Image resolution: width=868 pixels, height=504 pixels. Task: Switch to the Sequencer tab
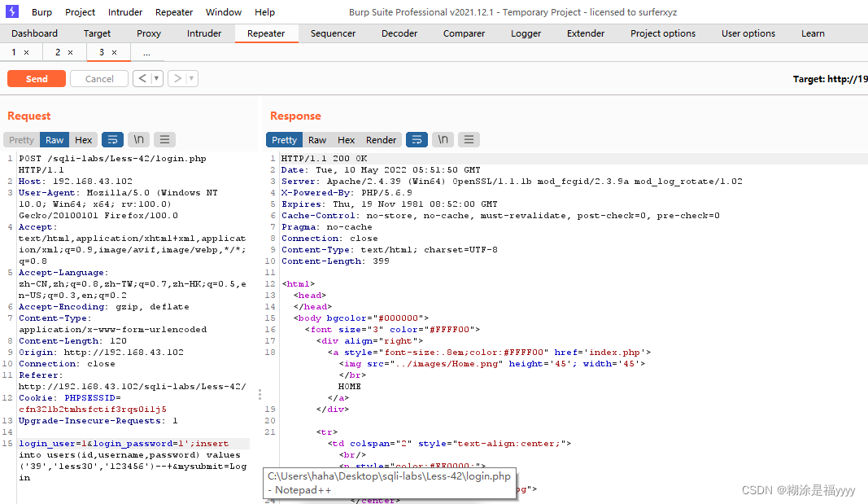[334, 33]
